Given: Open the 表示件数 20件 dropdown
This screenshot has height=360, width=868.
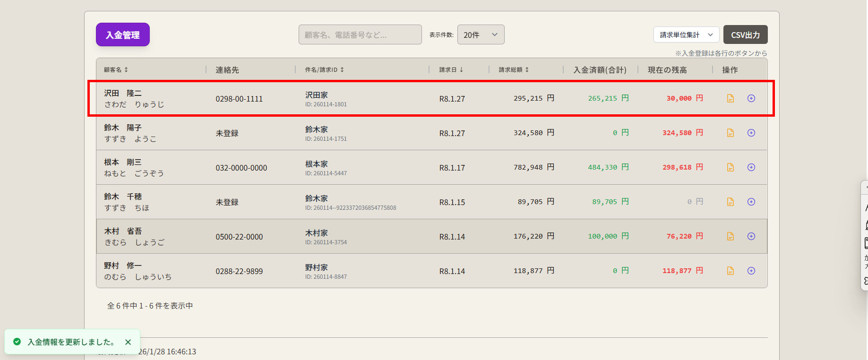Looking at the screenshot, I should point(481,35).
